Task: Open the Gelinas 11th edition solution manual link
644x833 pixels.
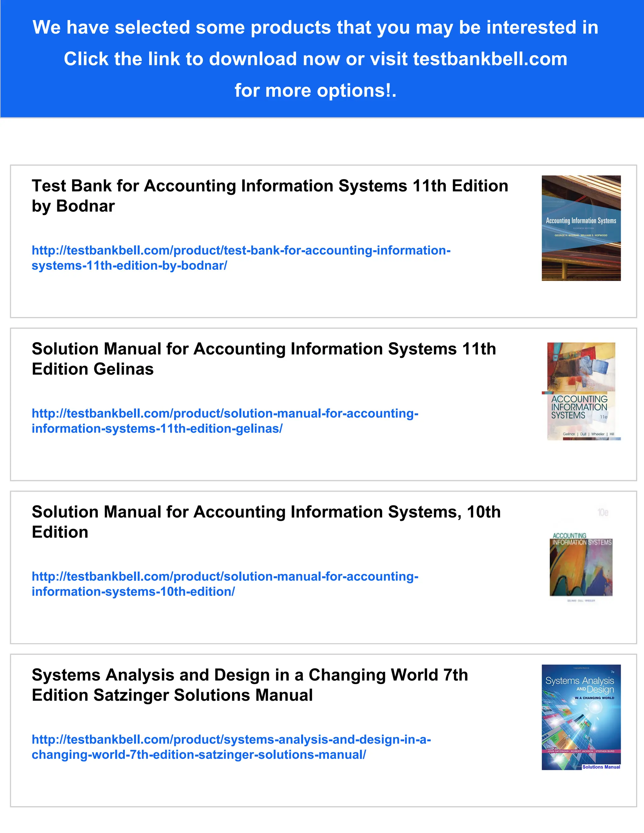Action: (225, 414)
